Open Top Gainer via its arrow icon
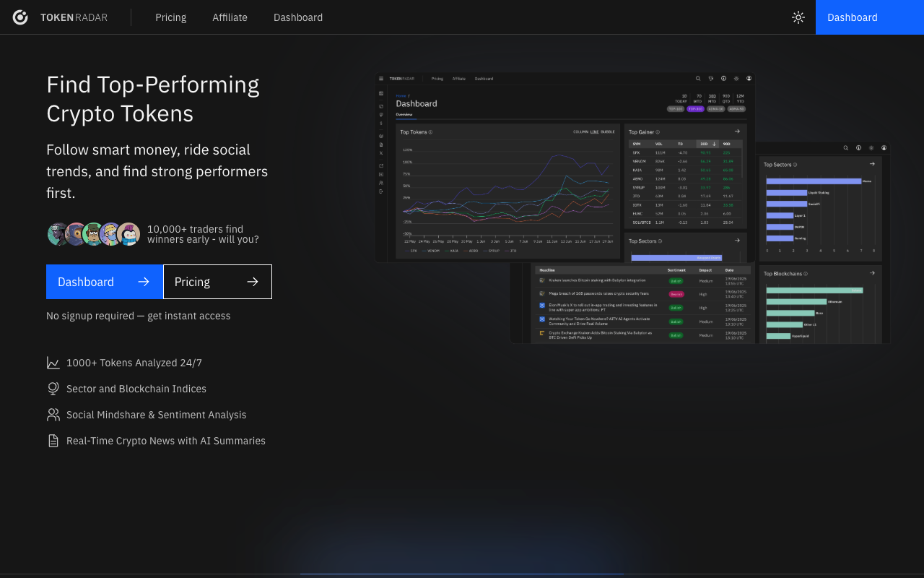This screenshot has height=578, width=924. point(737,131)
